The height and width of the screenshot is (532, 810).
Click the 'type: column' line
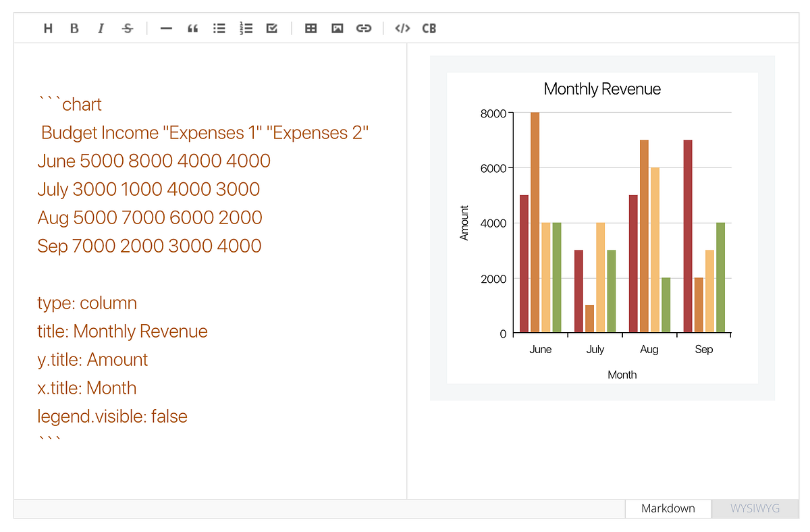tap(87, 303)
